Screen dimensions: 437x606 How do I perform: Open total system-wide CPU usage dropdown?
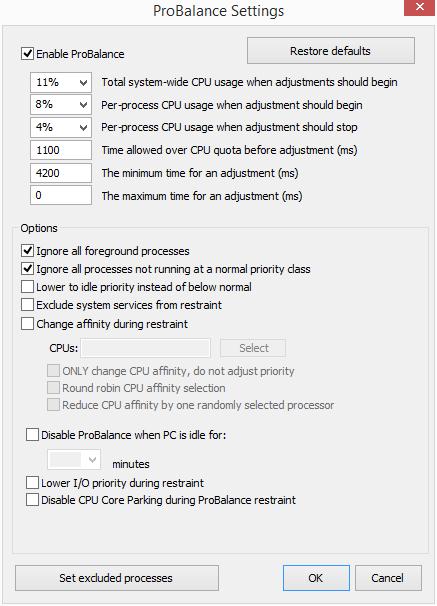point(61,82)
